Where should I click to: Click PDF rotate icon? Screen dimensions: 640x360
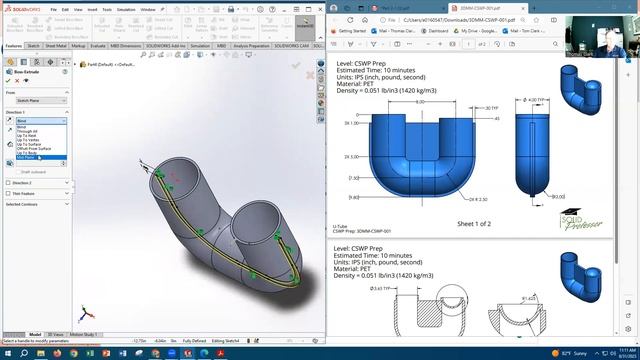[x=497, y=44]
